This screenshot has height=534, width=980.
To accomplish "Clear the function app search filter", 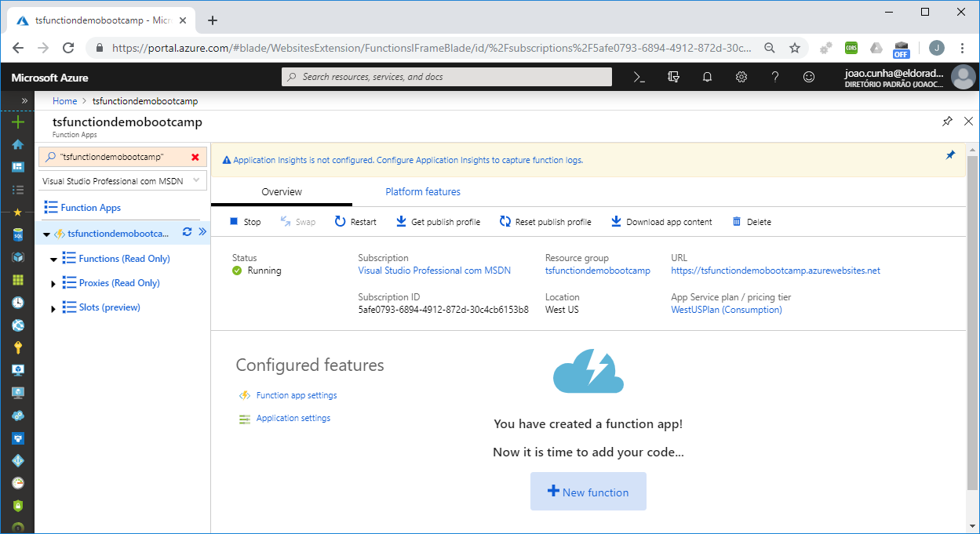I will click(x=195, y=157).
